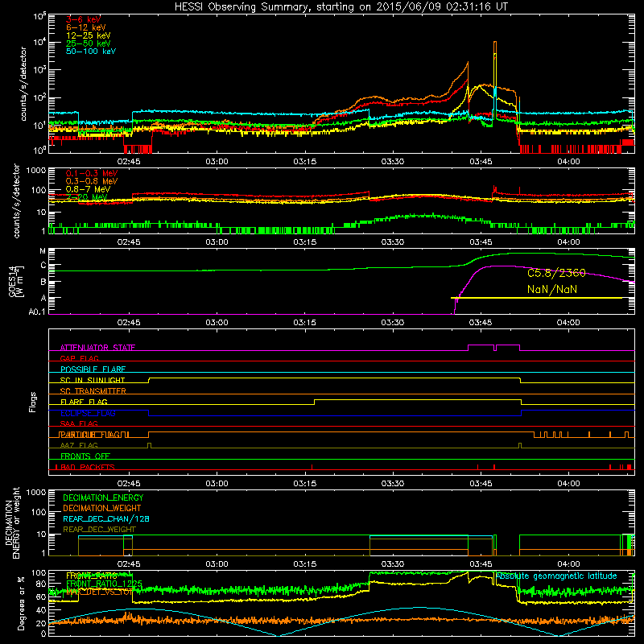Screen dimensions: 644x644
Task: Click the 7-20 MeV legend label
Action: point(86,197)
